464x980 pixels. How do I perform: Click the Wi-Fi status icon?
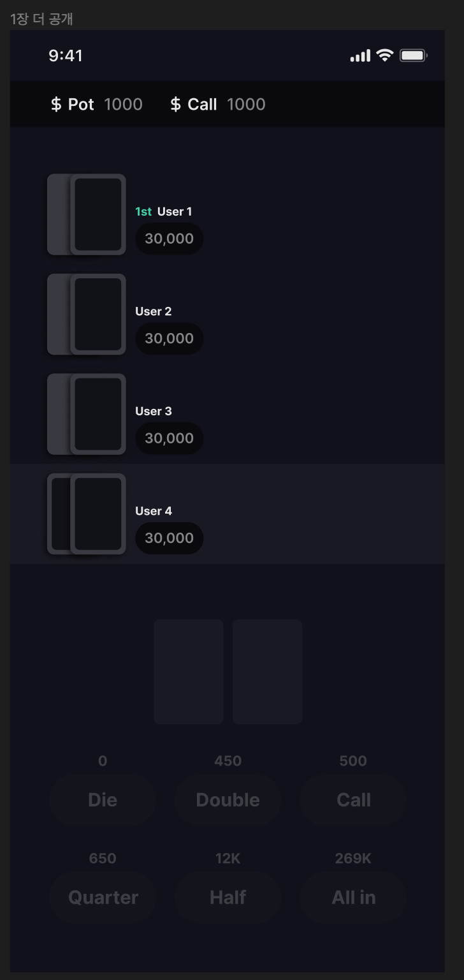pyautogui.click(x=385, y=56)
